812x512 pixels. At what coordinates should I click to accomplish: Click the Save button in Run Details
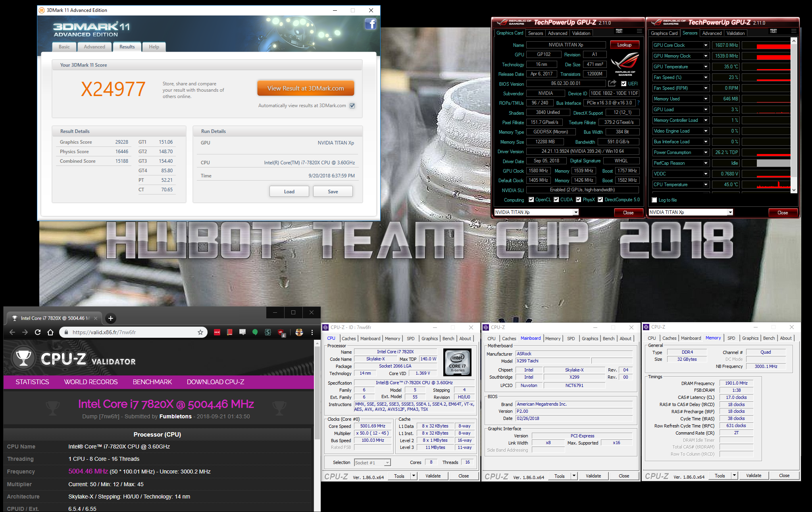(x=333, y=191)
